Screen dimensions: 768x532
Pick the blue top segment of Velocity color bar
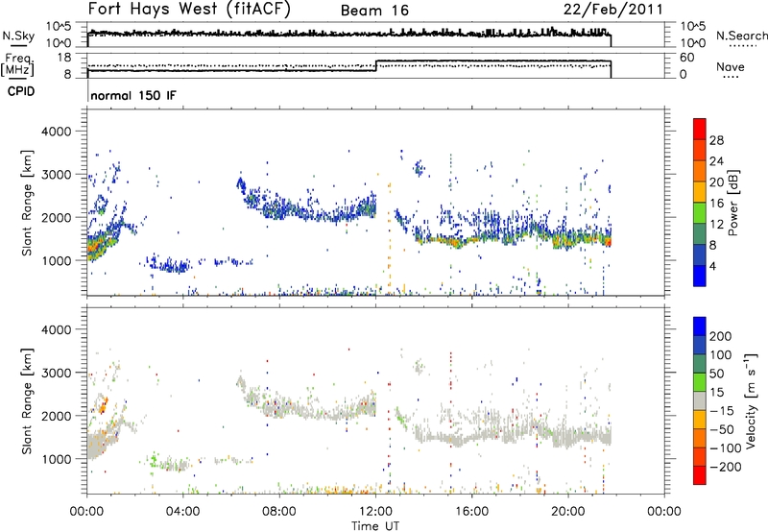pyautogui.click(x=700, y=326)
